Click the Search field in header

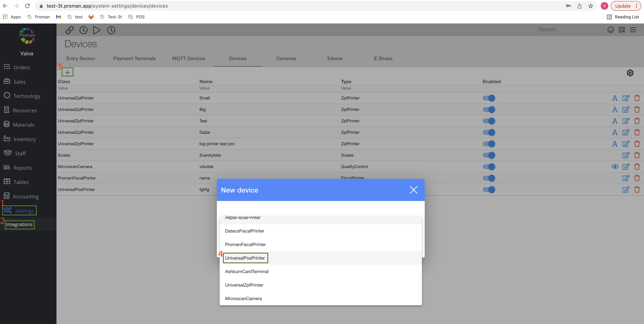point(567,29)
